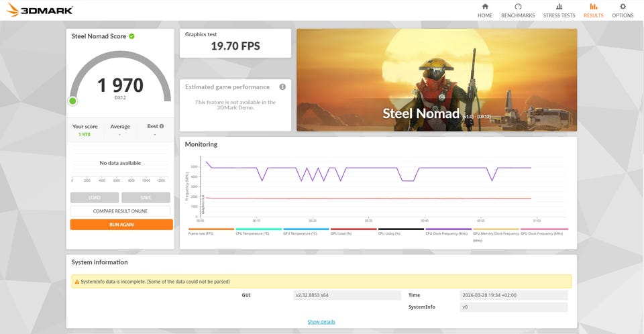The image size is (644, 334).
Task: Click GUI version v2.32.8853 s64 field
Action: (347, 295)
